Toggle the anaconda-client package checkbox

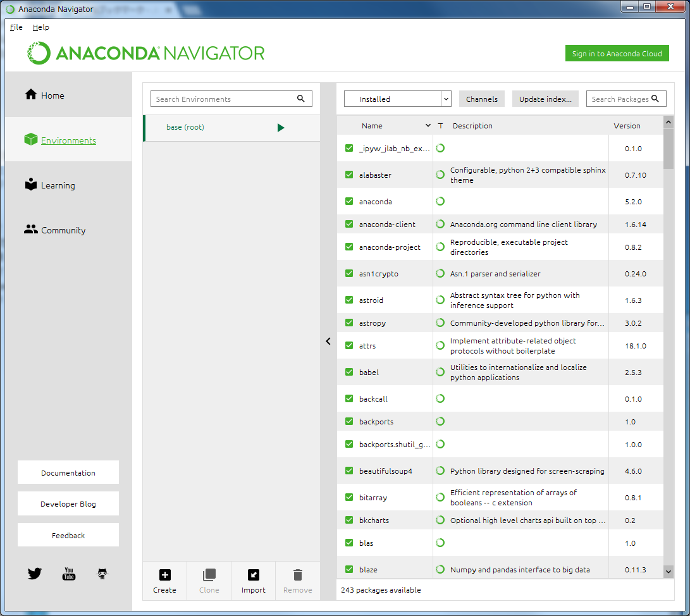[349, 223]
